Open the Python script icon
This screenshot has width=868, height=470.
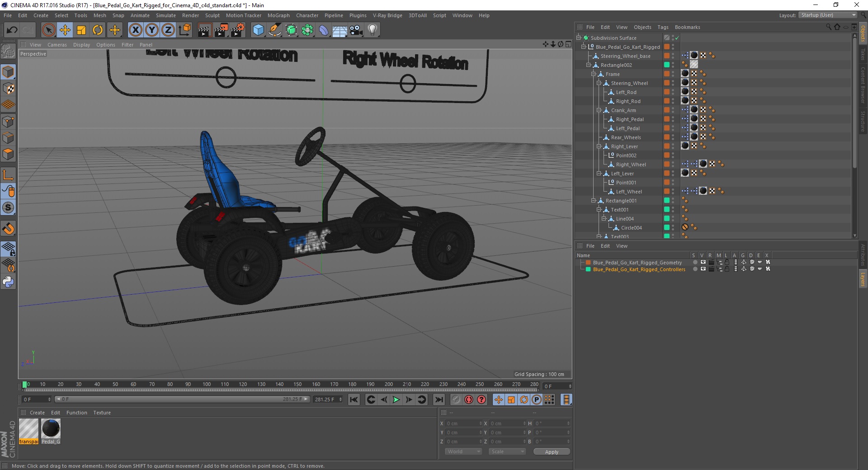tap(8, 282)
